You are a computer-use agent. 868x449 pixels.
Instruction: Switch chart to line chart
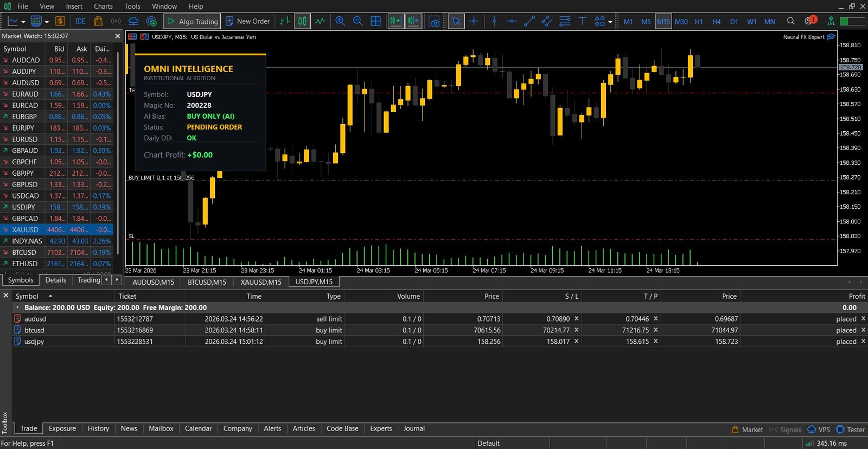coord(320,21)
